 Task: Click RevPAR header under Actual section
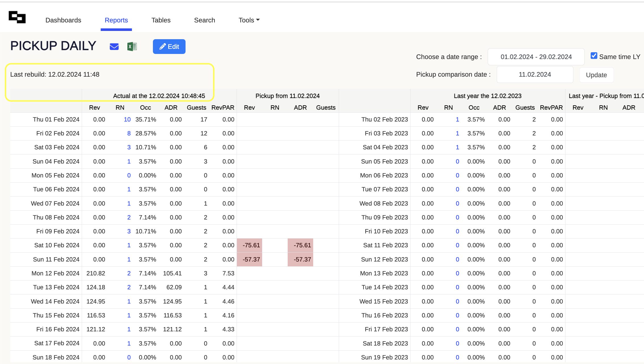click(223, 108)
